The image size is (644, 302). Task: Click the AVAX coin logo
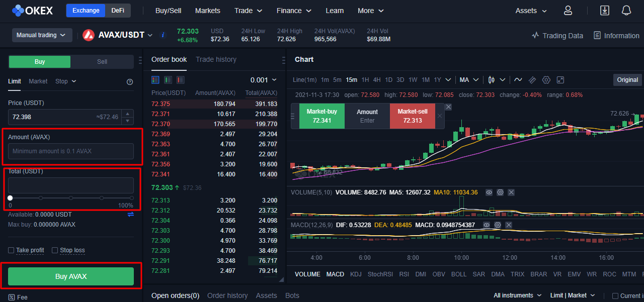pos(89,35)
